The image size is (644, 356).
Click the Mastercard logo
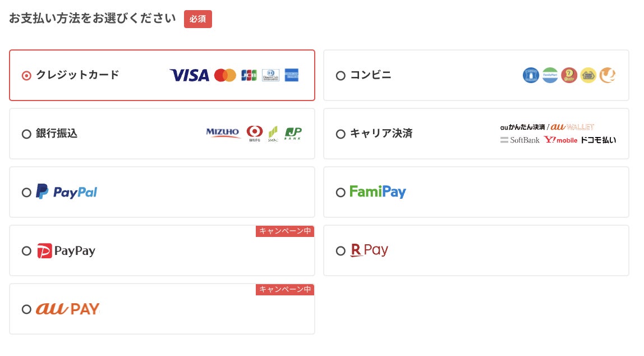225,75
